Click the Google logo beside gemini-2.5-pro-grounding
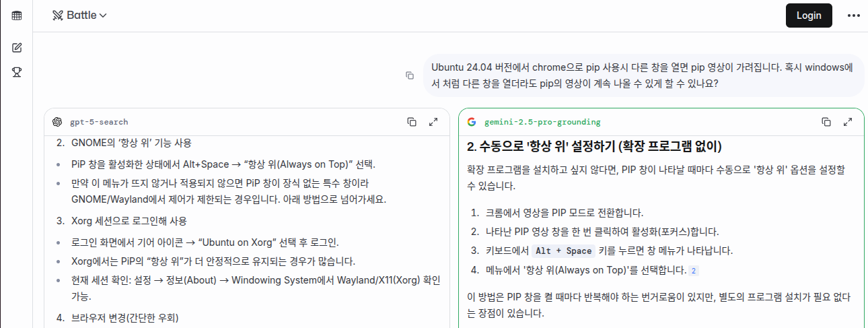Viewport: 868px width, 328px height. [x=472, y=122]
